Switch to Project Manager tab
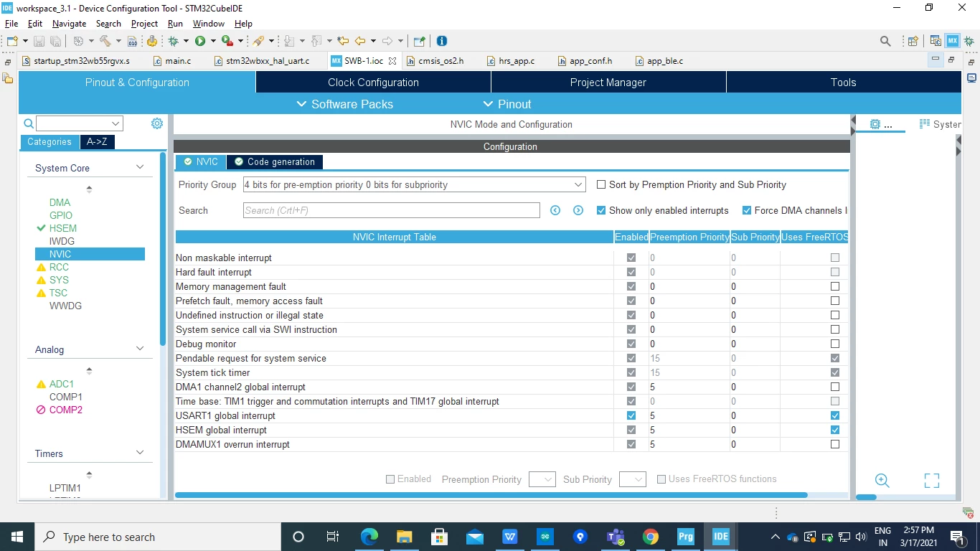 (x=608, y=83)
